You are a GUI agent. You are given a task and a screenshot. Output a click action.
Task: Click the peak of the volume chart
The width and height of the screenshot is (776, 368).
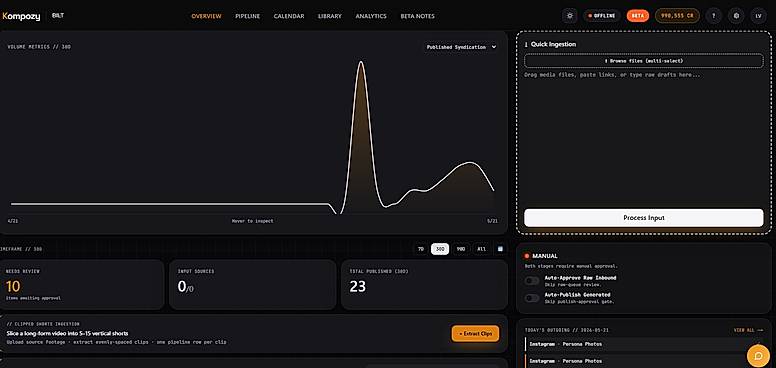click(x=361, y=62)
